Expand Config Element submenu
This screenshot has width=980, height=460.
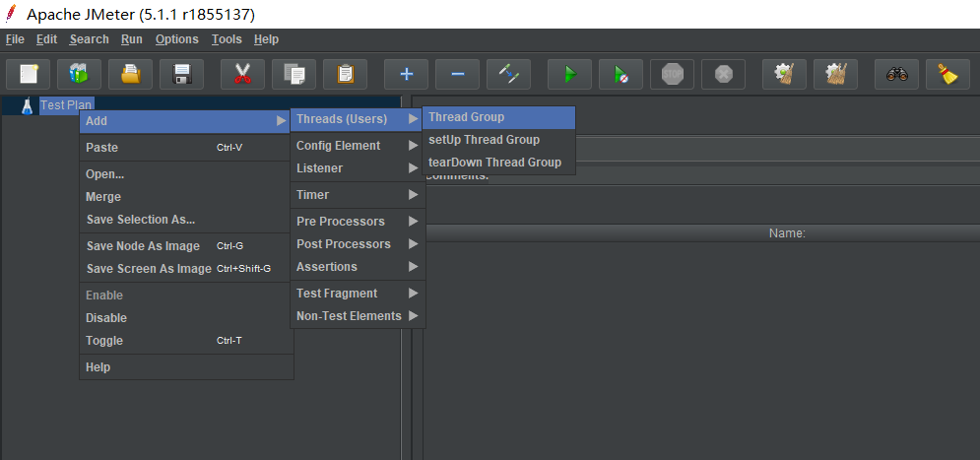(x=358, y=145)
